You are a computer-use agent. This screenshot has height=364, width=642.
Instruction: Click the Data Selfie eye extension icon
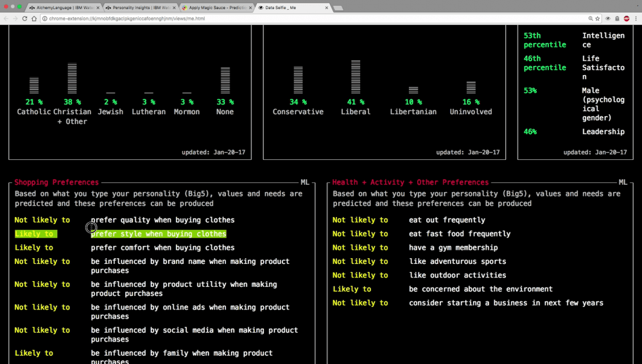pos(607,19)
